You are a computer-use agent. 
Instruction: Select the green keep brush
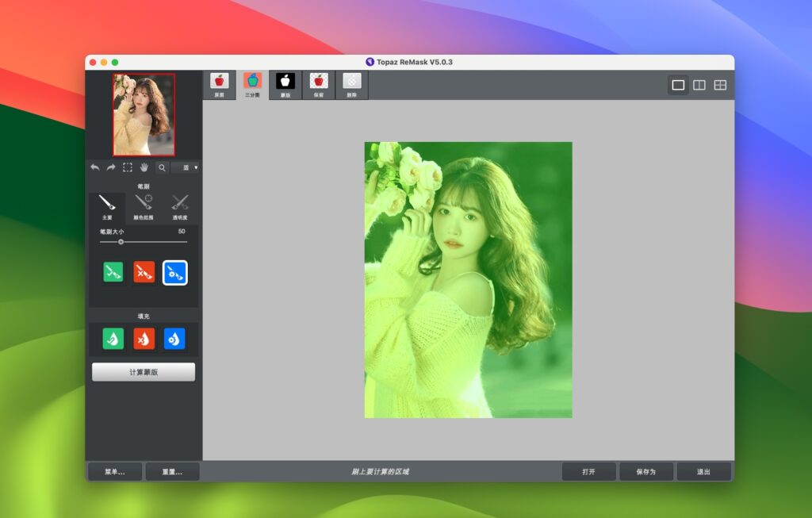coord(113,272)
